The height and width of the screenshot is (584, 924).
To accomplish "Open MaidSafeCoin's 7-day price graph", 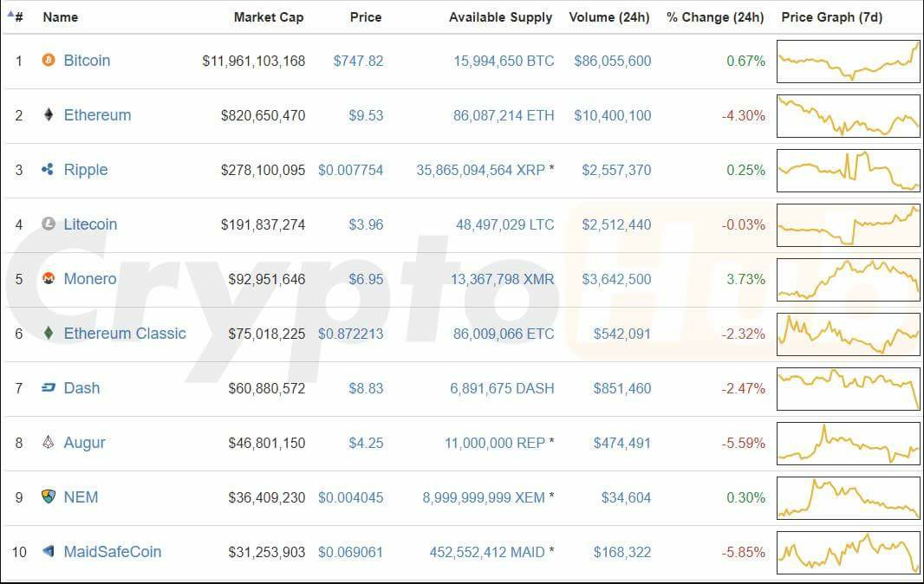I will [x=848, y=553].
